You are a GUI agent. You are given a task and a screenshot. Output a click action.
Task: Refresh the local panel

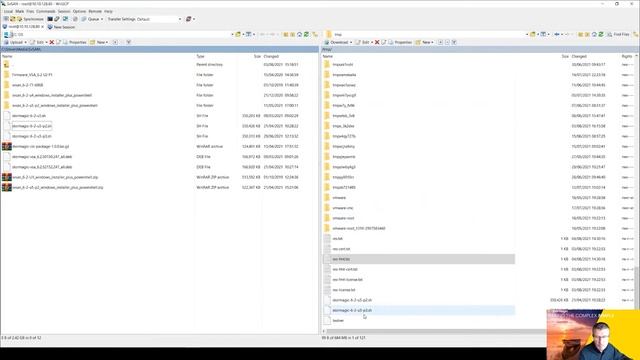(306, 34)
